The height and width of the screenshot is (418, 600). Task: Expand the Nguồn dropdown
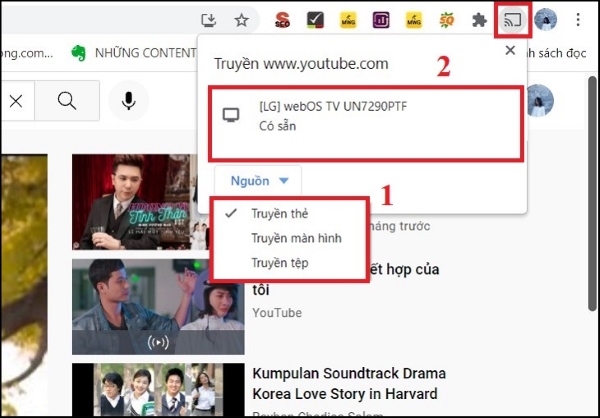tap(258, 181)
